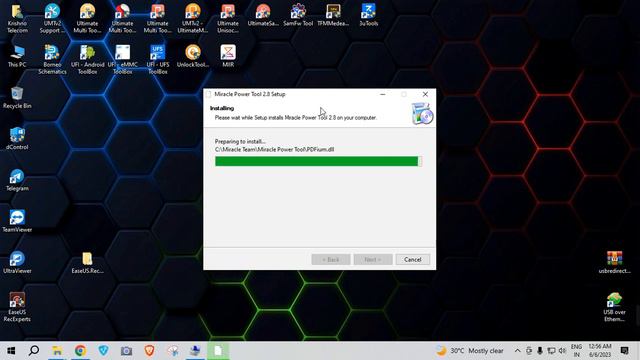Image resolution: width=640 pixels, height=360 pixels.
Task: Open the 3uTools desktop shortcut
Action: point(368,15)
